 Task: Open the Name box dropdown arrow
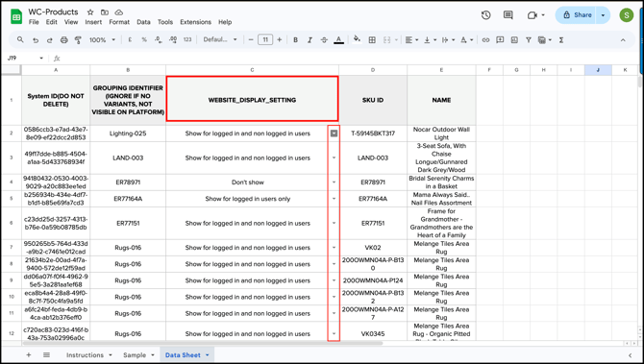pos(41,59)
